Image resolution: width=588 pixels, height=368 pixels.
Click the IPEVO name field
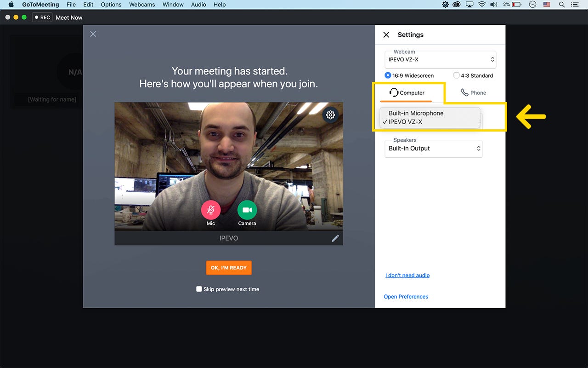229,238
